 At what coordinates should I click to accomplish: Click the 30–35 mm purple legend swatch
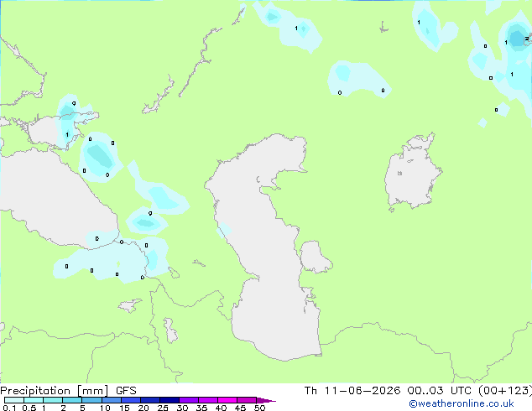tap(188, 400)
